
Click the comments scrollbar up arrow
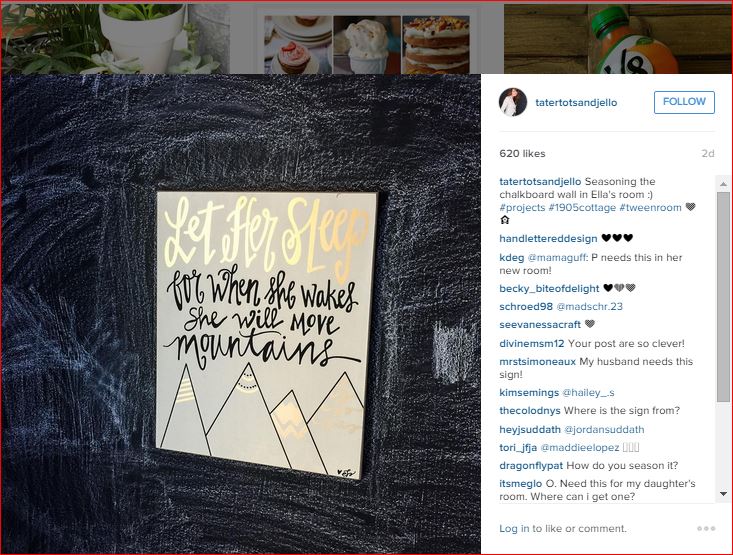coord(723,184)
